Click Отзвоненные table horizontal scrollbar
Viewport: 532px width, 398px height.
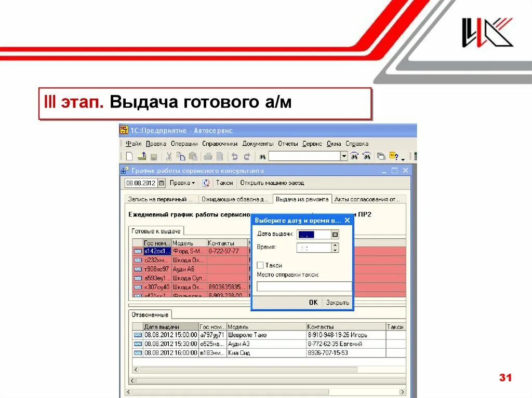(x=248, y=369)
